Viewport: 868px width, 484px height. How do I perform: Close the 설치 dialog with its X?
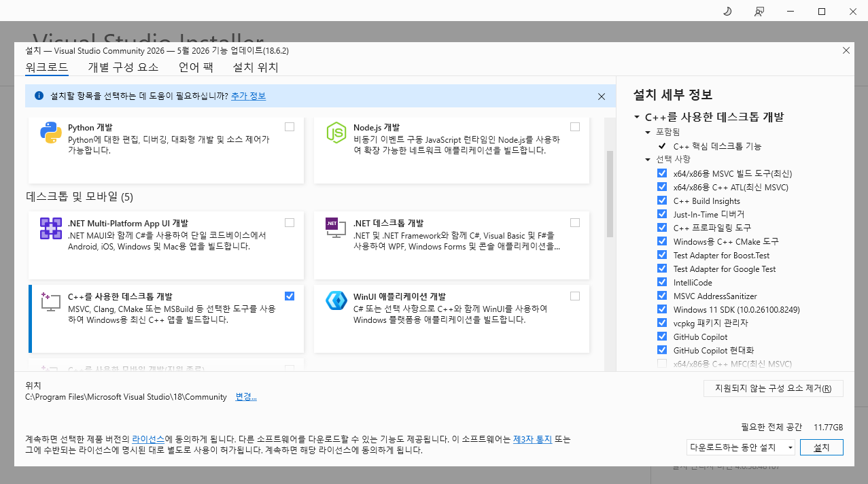click(846, 50)
